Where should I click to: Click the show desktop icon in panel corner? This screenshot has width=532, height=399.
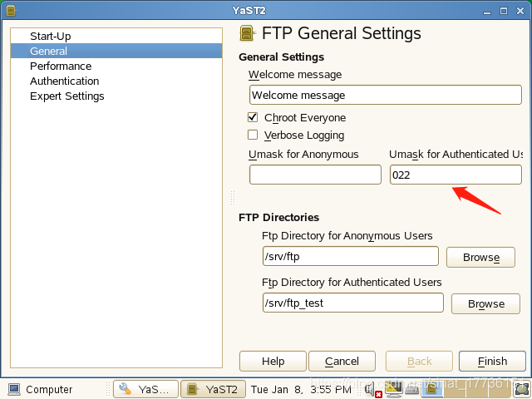(x=523, y=390)
